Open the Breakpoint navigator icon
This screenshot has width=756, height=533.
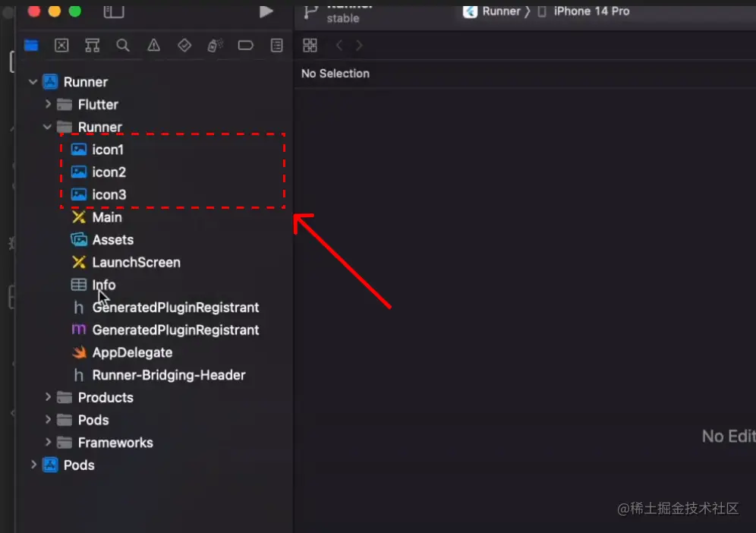tap(246, 46)
